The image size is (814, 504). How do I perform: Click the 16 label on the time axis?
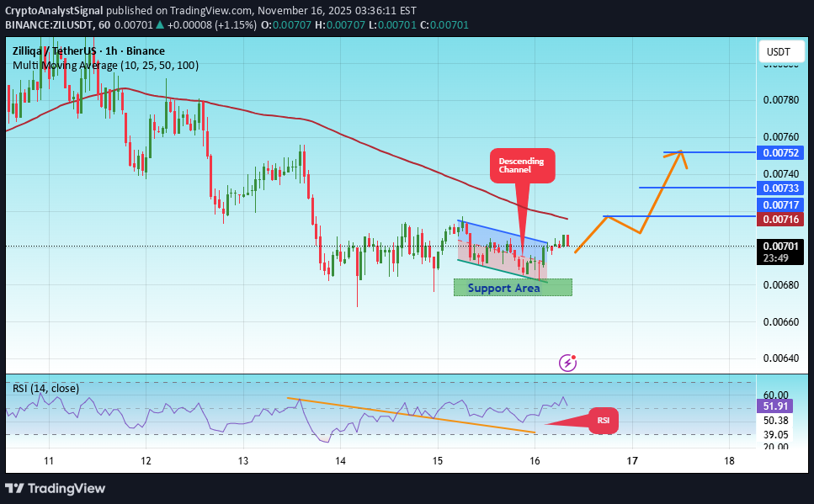pos(534,461)
